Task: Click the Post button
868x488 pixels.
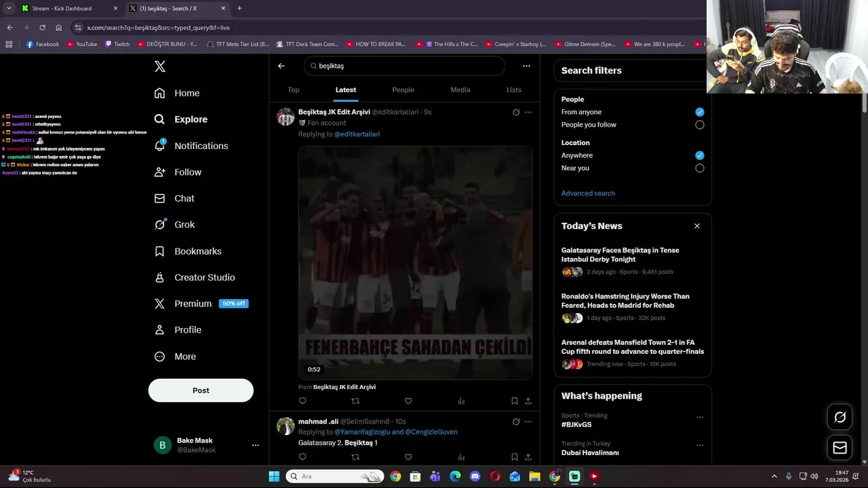Action: coord(201,390)
